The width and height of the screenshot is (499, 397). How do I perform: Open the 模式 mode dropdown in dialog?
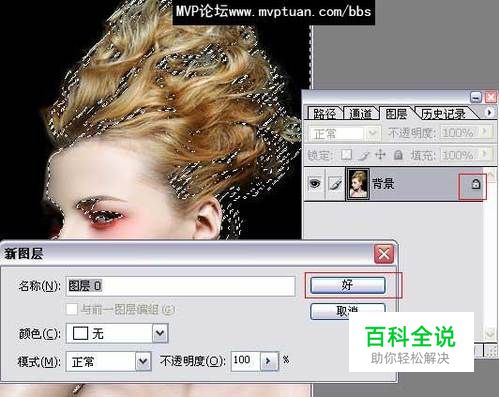[143, 361]
